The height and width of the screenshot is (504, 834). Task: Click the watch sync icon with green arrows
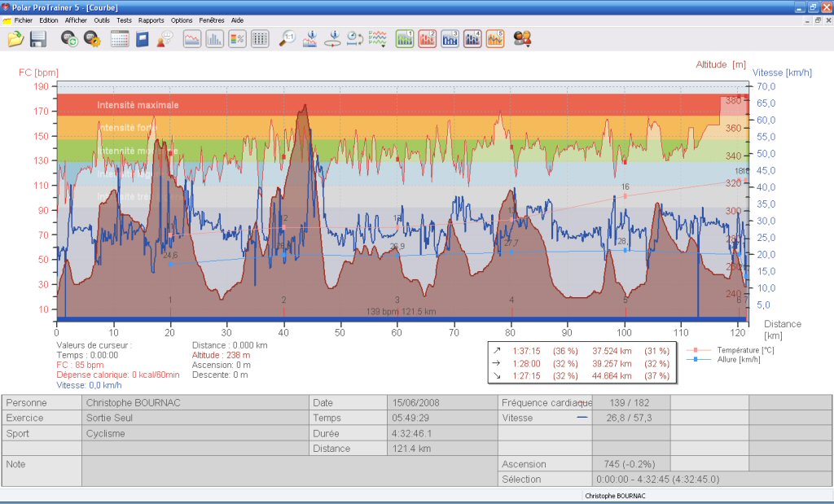point(69,39)
